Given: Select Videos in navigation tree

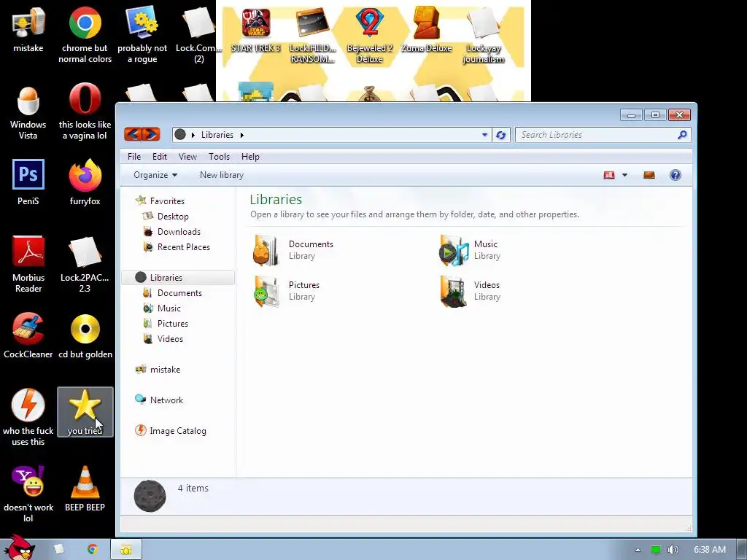Looking at the screenshot, I should point(163,338).
